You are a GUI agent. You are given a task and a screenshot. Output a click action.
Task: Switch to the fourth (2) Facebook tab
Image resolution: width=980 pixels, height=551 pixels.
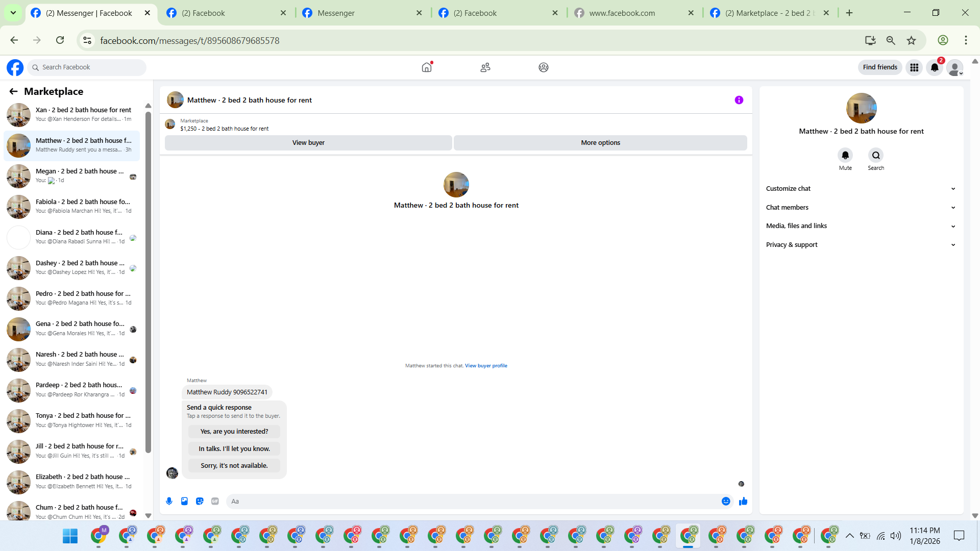[x=499, y=13]
